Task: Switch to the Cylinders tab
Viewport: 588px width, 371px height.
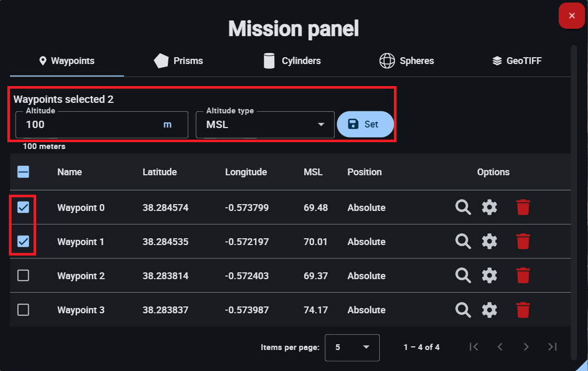Action: [292, 61]
